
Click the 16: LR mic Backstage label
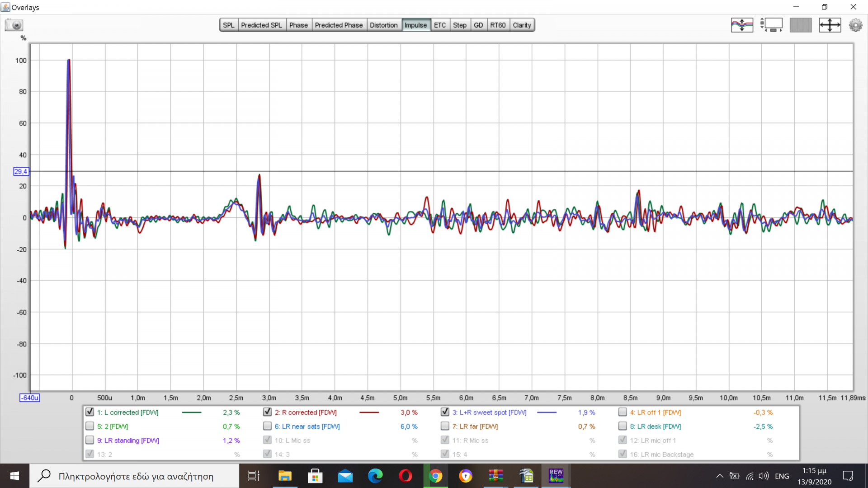661,455
